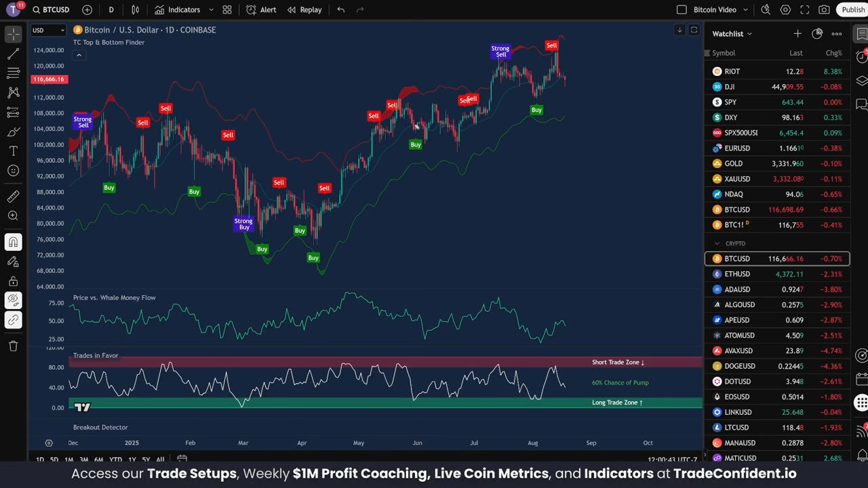868x488 pixels.
Task: Open the watchlist advanced view pie icon
Action: pos(817,34)
